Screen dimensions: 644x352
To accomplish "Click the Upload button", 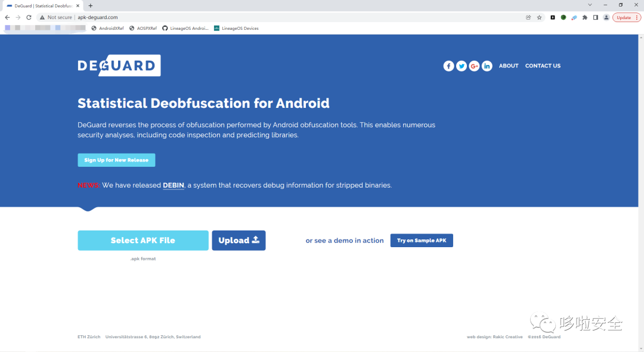I will 239,241.
